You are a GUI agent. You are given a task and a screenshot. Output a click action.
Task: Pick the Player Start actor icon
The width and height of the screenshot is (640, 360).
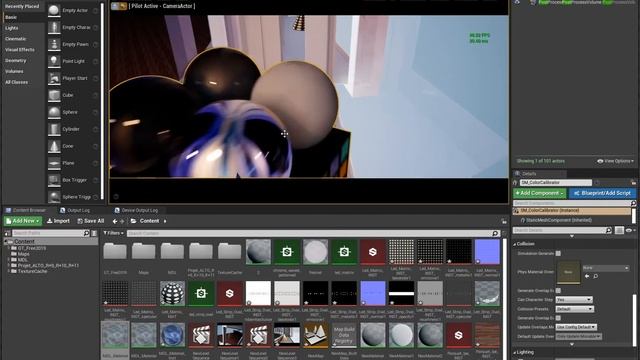[x=54, y=78]
